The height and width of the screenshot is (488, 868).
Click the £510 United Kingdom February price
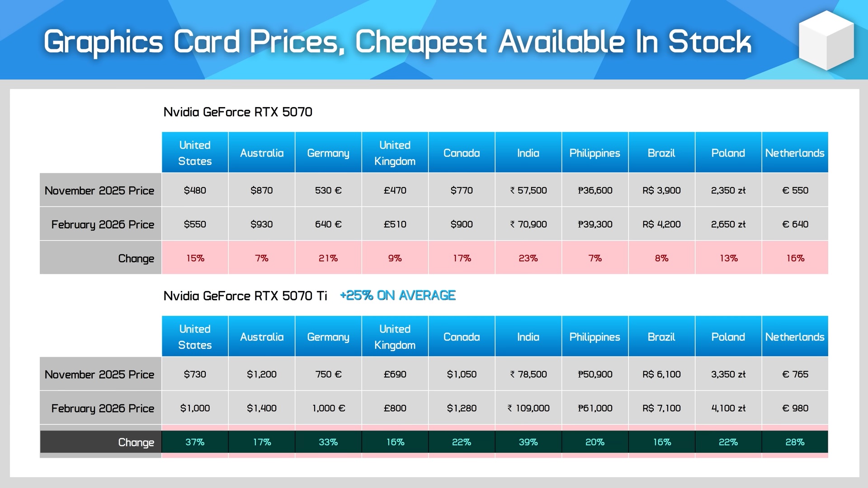click(x=395, y=224)
